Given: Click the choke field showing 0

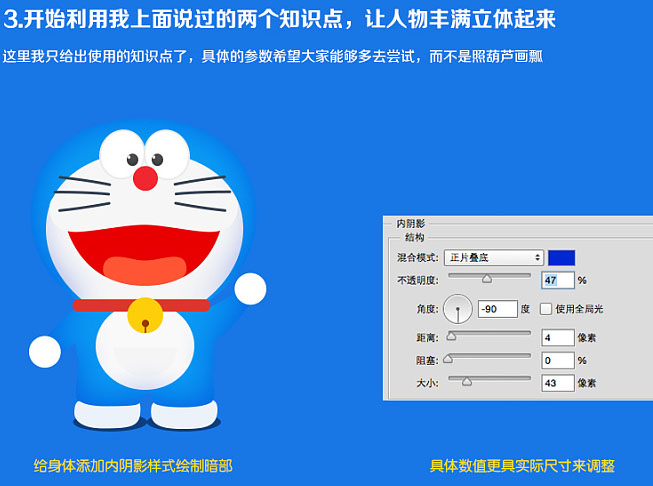Looking at the screenshot, I should (x=558, y=360).
